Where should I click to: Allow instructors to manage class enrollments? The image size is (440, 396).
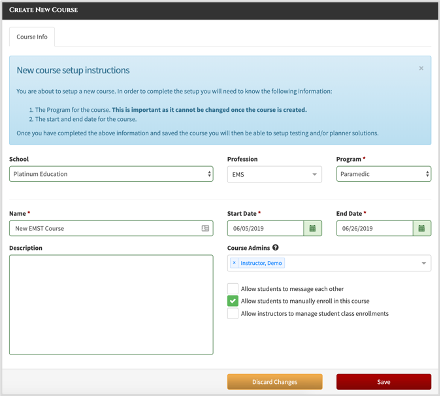[x=233, y=313]
